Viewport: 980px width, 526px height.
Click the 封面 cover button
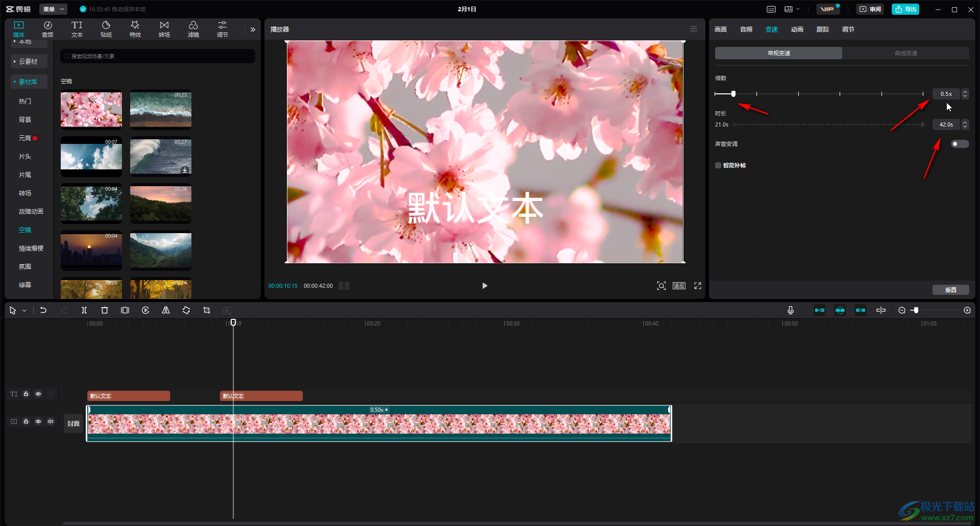pos(73,423)
